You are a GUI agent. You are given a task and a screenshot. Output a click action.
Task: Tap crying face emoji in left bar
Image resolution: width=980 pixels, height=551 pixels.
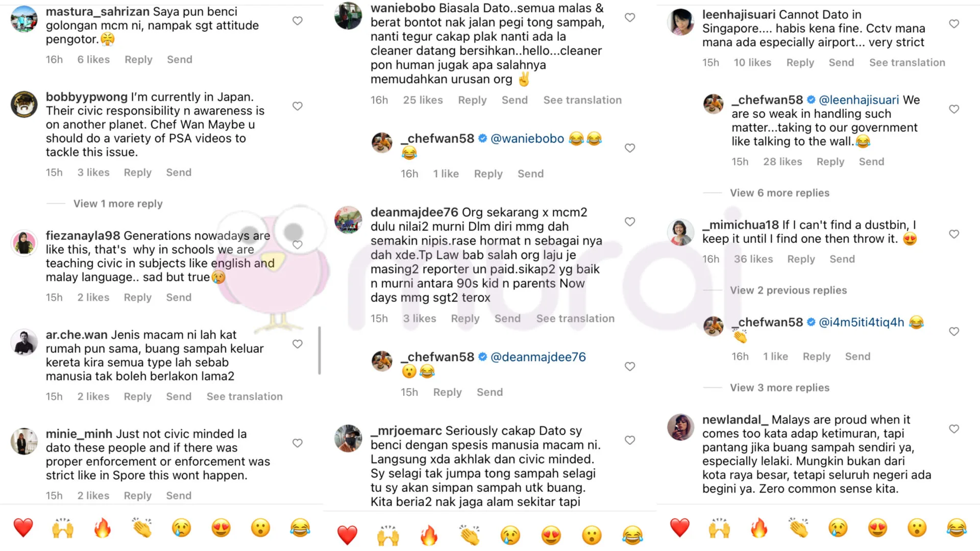click(181, 528)
